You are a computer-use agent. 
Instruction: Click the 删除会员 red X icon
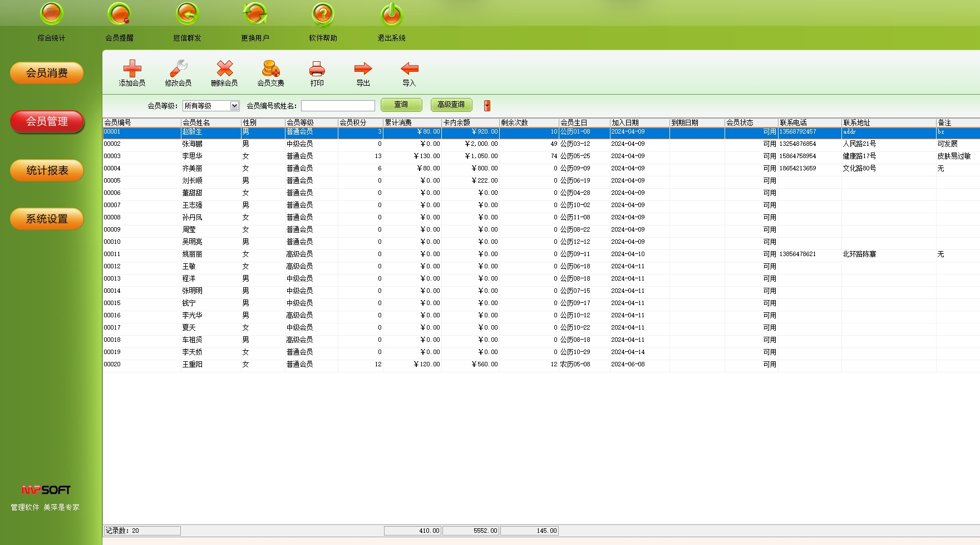click(x=224, y=69)
